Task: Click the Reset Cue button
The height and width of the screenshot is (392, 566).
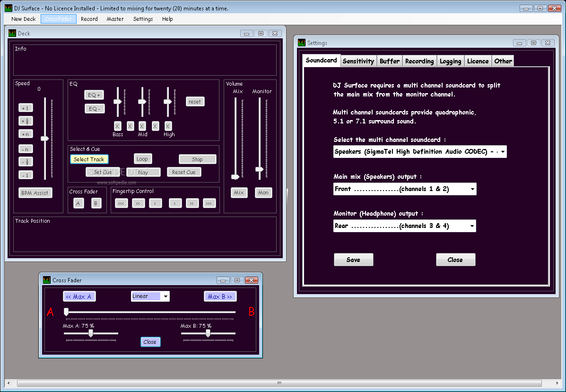Action: [x=184, y=172]
